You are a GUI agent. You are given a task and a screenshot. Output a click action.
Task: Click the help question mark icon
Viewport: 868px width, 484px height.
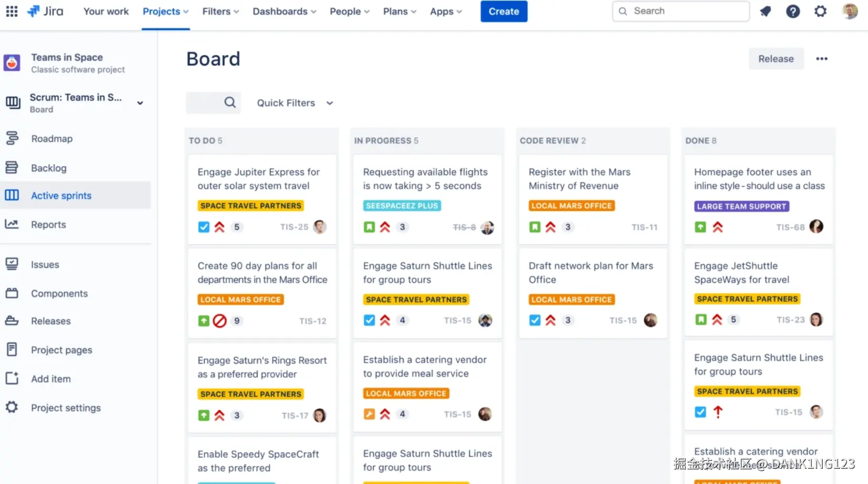point(793,11)
